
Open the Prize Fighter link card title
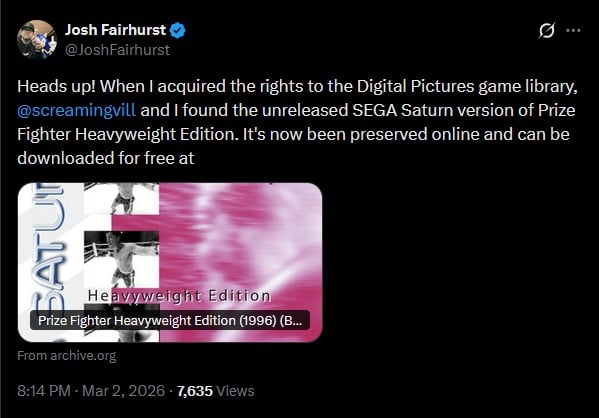pyautogui.click(x=170, y=321)
